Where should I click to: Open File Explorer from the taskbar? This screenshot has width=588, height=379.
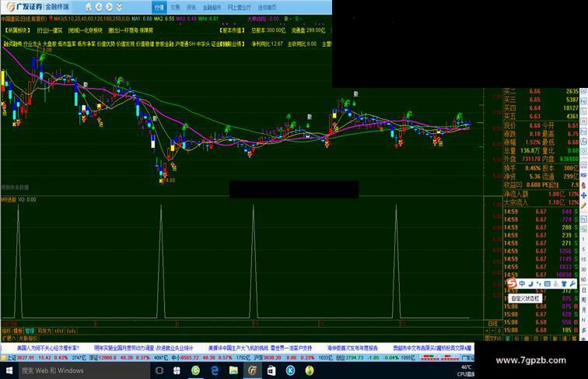pyautogui.click(x=233, y=370)
